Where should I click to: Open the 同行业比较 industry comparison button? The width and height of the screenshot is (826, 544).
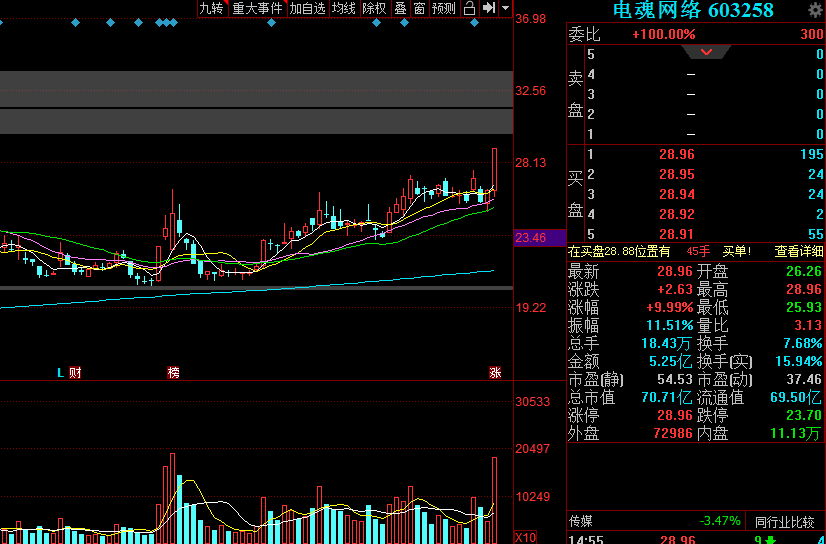[x=785, y=522]
